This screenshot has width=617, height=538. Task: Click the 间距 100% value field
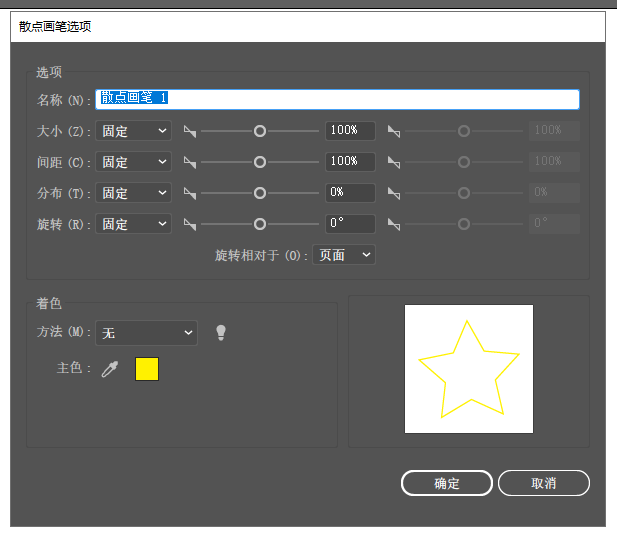coord(350,162)
